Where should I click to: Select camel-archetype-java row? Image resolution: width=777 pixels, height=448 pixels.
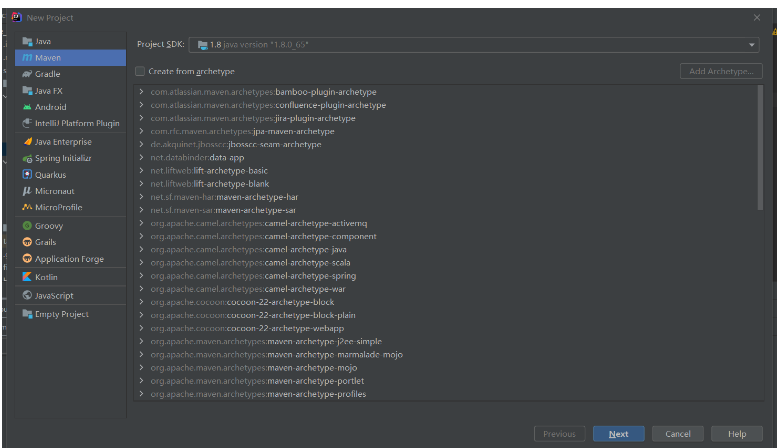tap(445, 249)
